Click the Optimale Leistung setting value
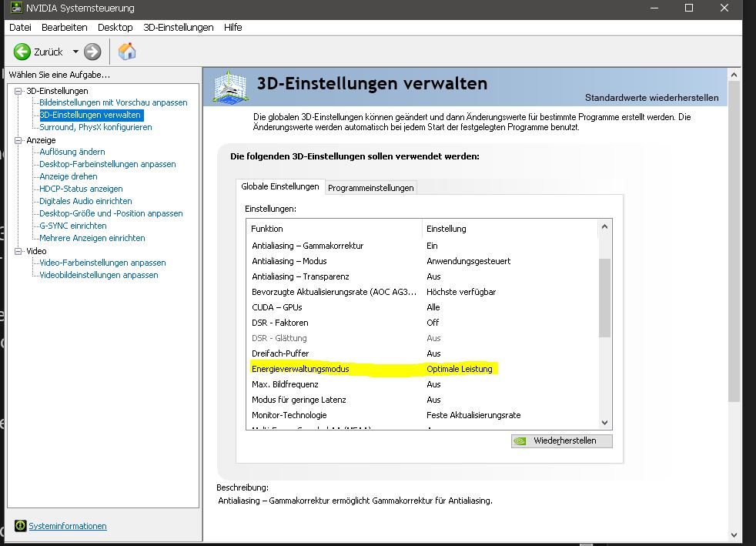756x546 pixels. tap(460, 370)
